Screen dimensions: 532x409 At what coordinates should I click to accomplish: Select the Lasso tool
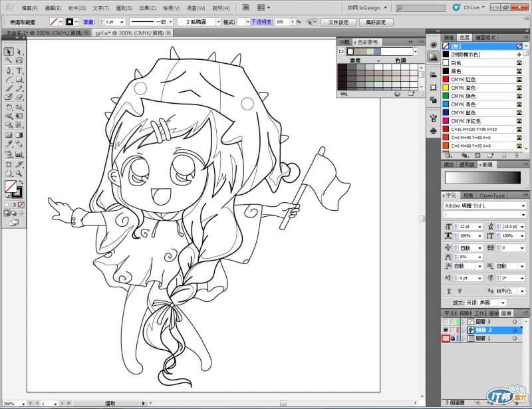click(19, 61)
